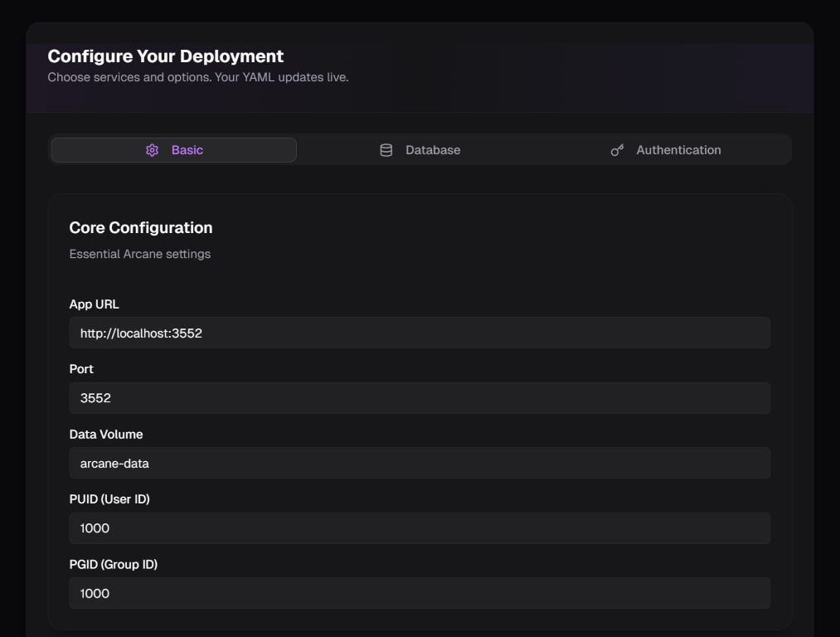The height and width of the screenshot is (637, 840).
Task: Click the database cylinder icon
Action: pos(386,150)
